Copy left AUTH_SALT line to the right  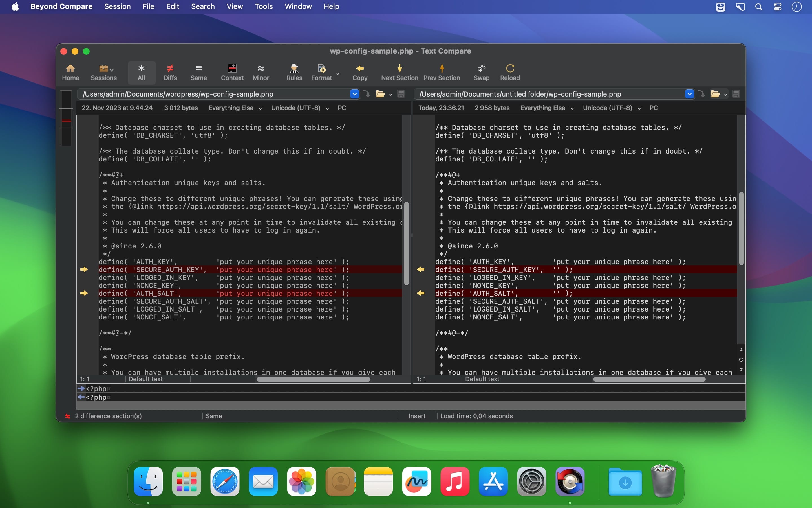coord(84,293)
